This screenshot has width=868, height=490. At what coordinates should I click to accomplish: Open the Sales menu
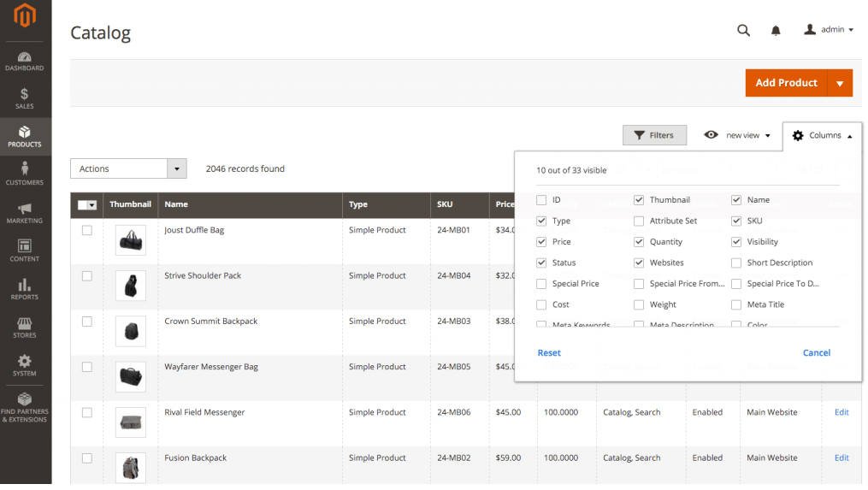coord(24,98)
